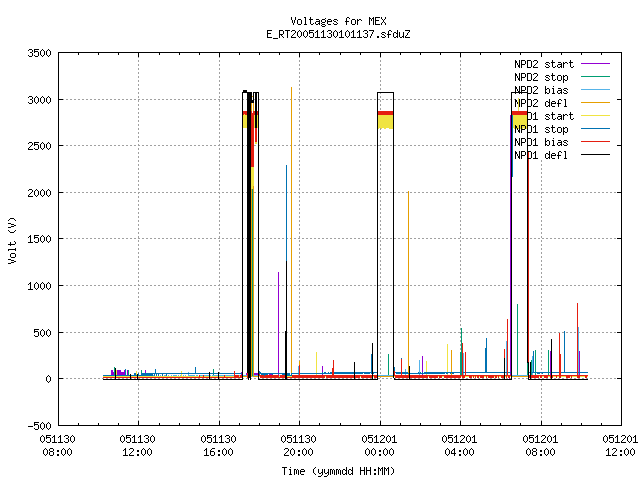Screen dimensions: 640x480
Task: Click the y-axis tick value 500
Action: tap(42, 333)
